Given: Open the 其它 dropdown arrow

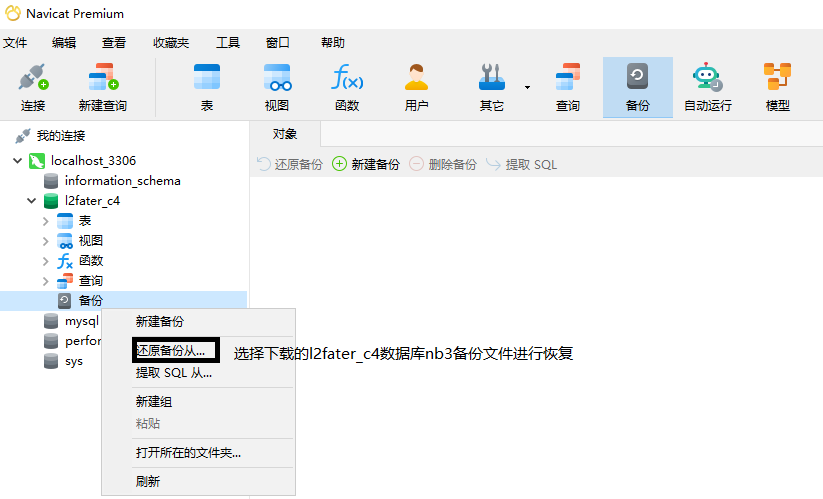Looking at the screenshot, I should pyautogui.click(x=527, y=88).
